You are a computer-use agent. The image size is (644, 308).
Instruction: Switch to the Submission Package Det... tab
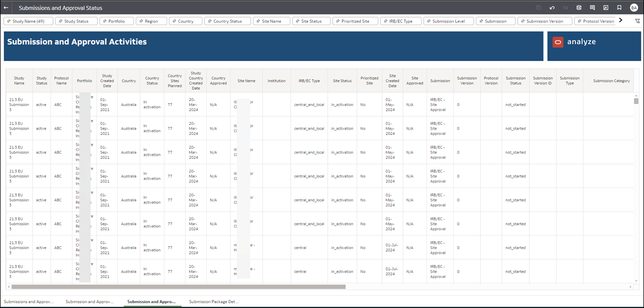(x=214, y=302)
